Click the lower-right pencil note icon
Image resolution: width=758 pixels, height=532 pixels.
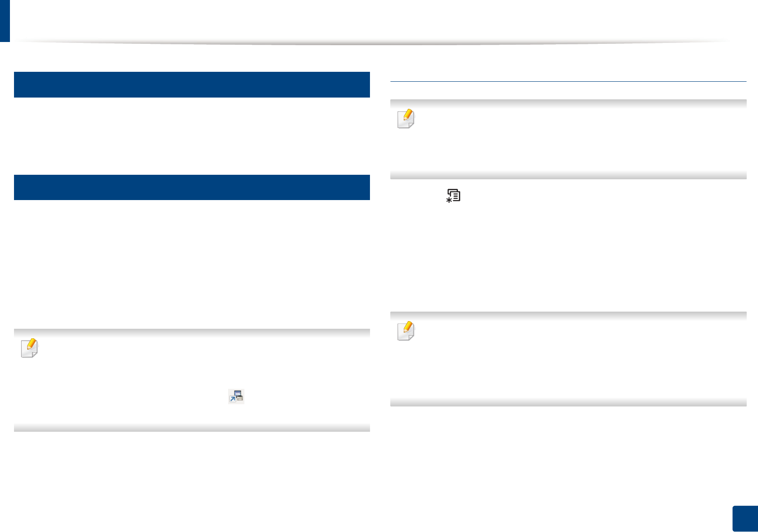406,331
